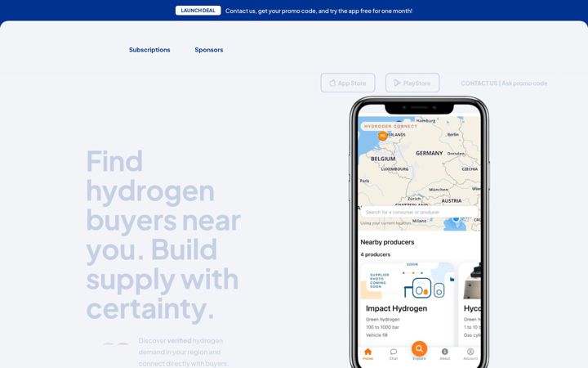Click the 'Discover verified hydrogen demand' paragraph
This screenshot has width=588, height=368.
(x=183, y=352)
